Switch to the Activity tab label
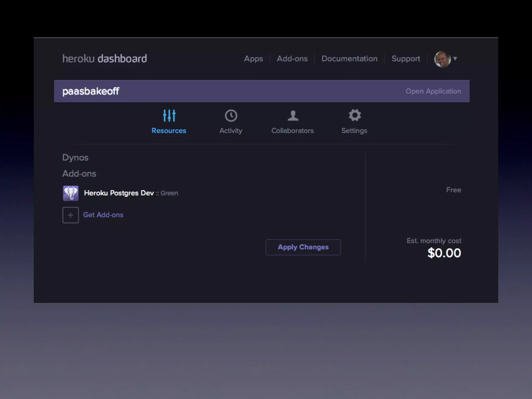The image size is (532, 399). click(x=231, y=131)
